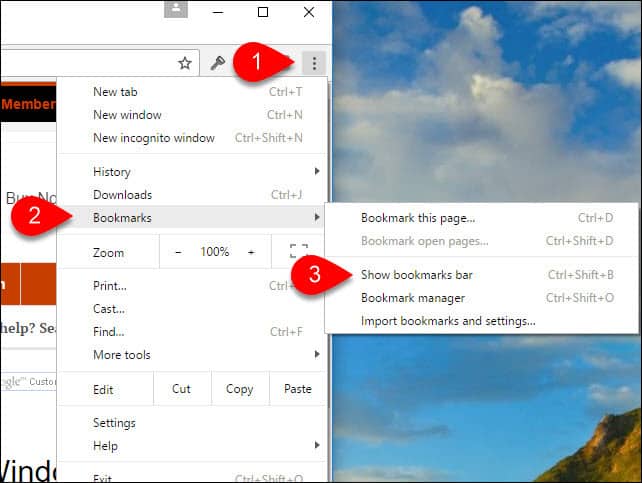Viewport: 642px width, 483px height.
Task: Open Bookmark manager from the submenu
Action: tap(482, 298)
